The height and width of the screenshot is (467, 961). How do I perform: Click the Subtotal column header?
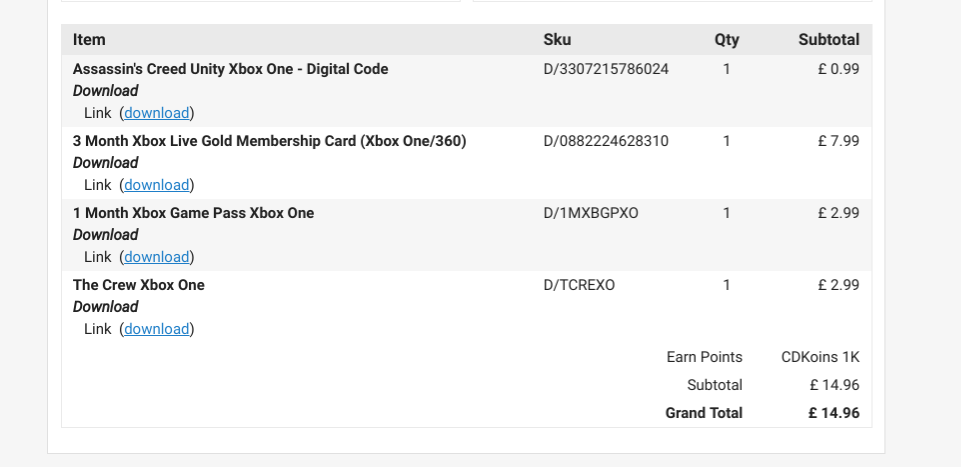[828, 40]
